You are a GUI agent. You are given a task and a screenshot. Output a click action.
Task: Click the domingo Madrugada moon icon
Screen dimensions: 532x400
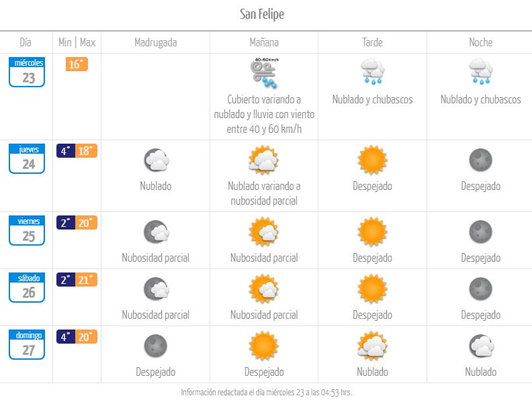(156, 346)
